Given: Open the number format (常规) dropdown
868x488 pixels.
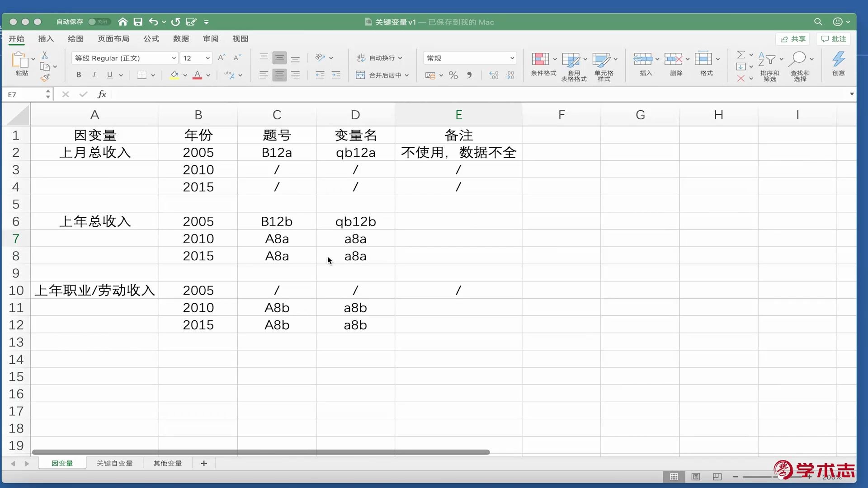Looking at the screenshot, I should [512, 58].
